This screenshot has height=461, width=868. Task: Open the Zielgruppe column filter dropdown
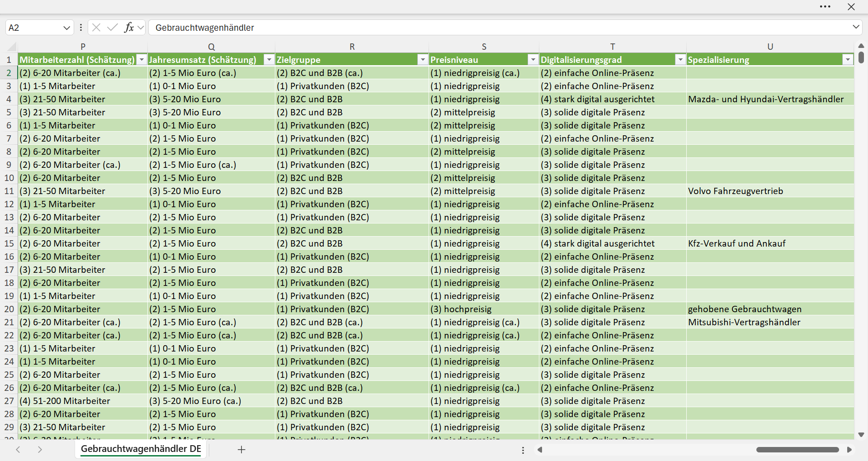423,60
